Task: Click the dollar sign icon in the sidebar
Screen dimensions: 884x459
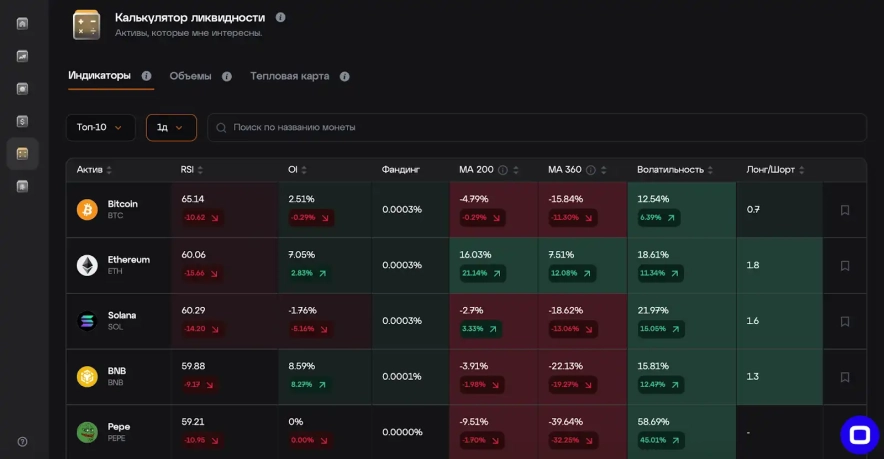Action: pyautogui.click(x=22, y=121)
